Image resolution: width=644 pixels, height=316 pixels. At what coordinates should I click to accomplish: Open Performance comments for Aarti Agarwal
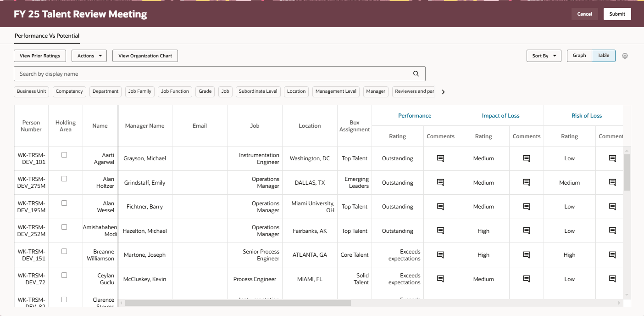pyautogui.click(x=440, y=158)
